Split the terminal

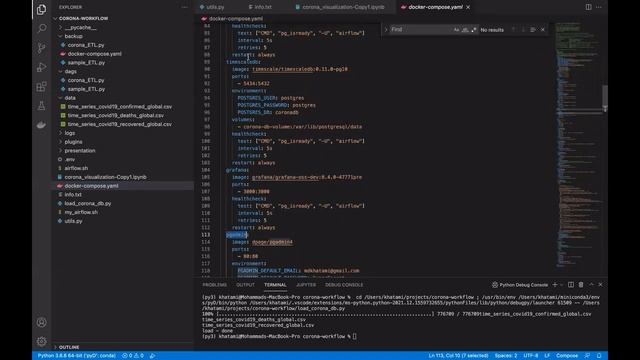coord(571,284)
